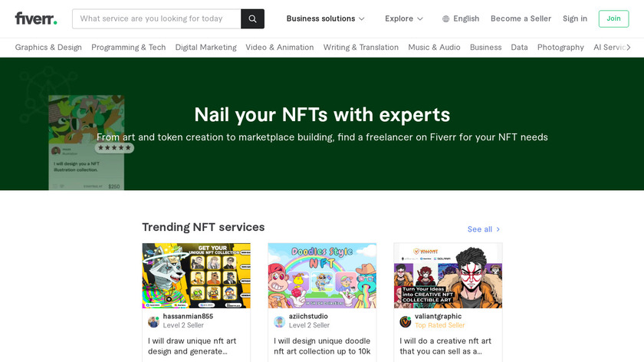The image size is (644, 362).
Task: Click the arrow beside See all
Action: pos(498,229)
